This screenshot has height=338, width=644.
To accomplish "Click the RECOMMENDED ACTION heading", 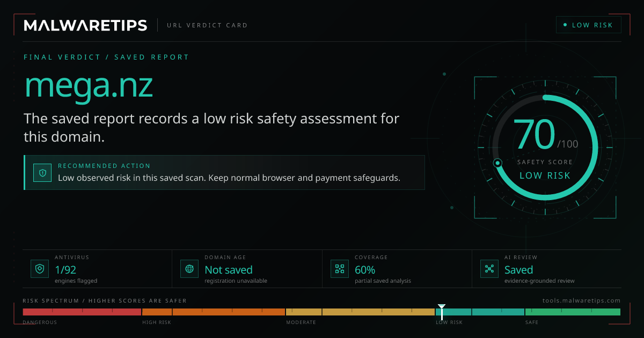I will [104, 166].
